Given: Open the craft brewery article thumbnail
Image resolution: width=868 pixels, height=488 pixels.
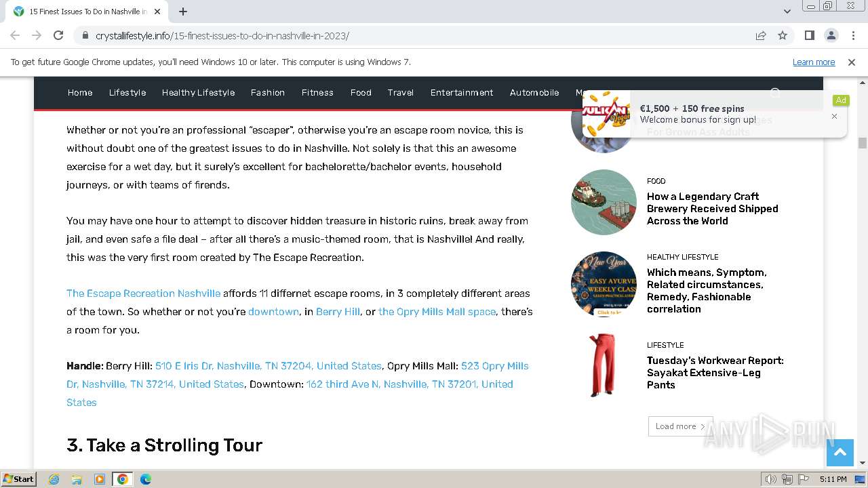Looking at the screenshot, I should click(604, 202).
